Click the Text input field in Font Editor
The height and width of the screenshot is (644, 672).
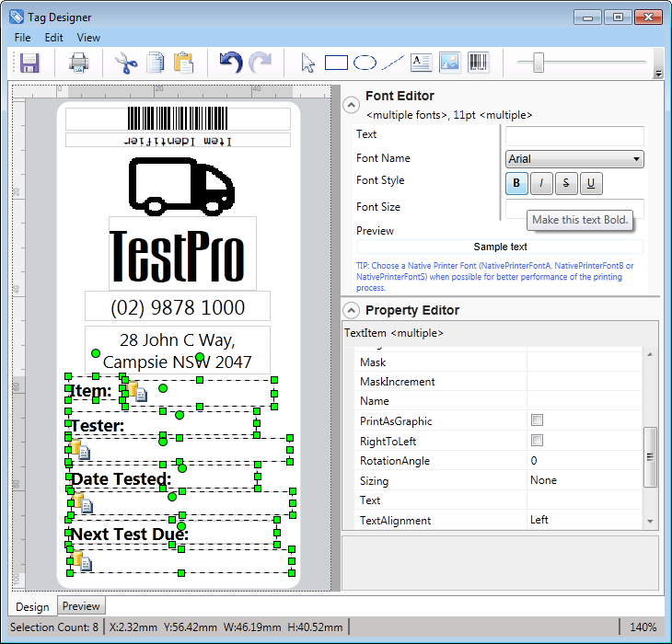coord(574,135)
